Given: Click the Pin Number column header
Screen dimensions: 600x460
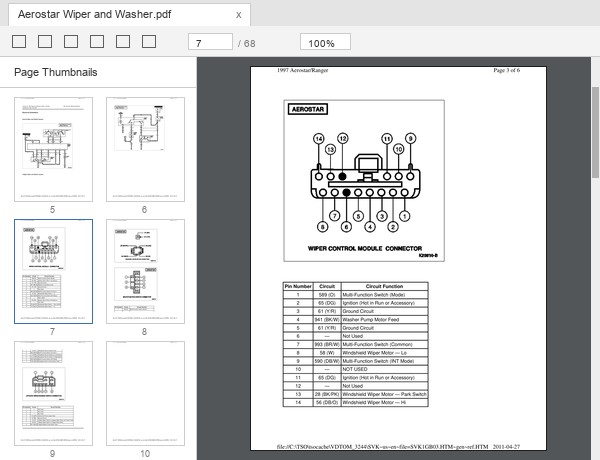Looking at the screenshot, I should (x=298, y=286).
